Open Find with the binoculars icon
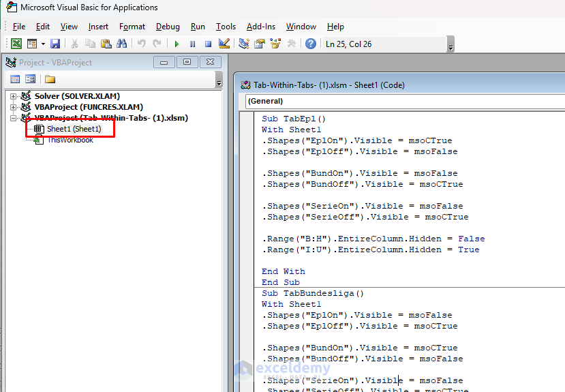 click(122, 44)
